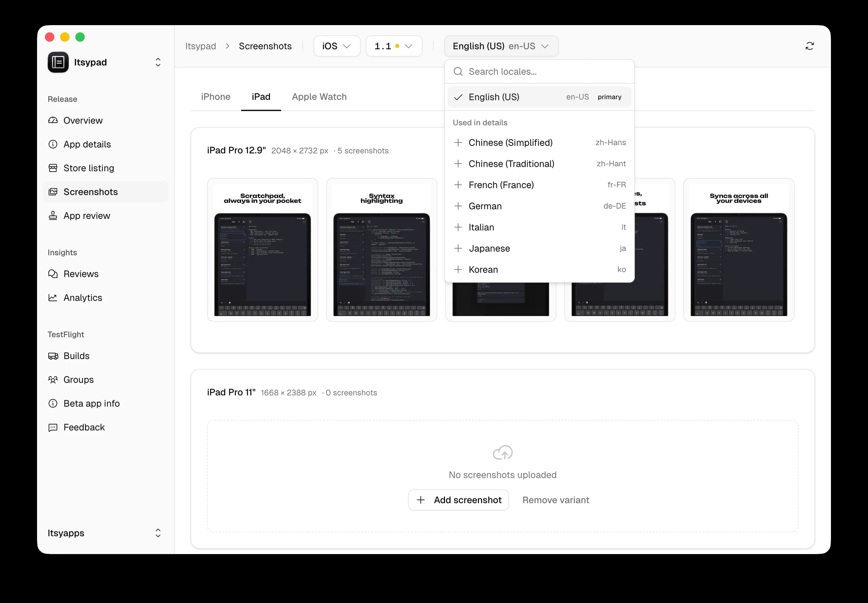Image resolution: width=868 pixels, height=603 pixels.
Task: Open the iOS platform dropdown
Action: point(336,46)
